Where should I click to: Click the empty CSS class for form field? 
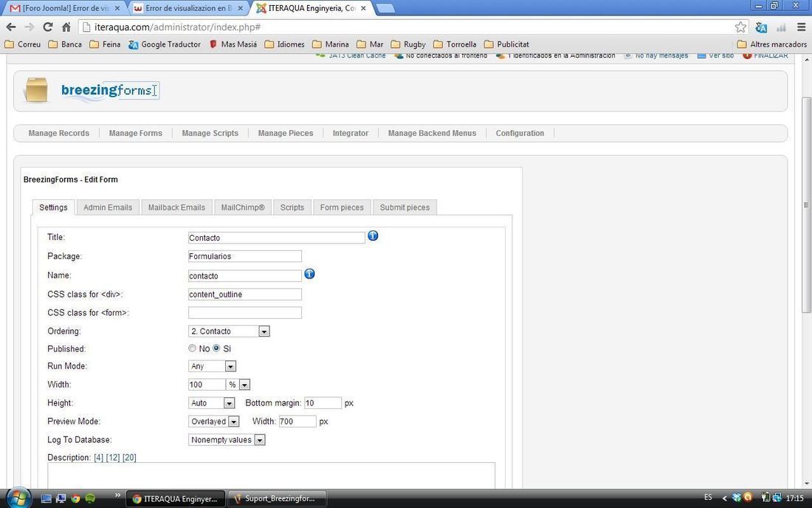coord(245,313)
